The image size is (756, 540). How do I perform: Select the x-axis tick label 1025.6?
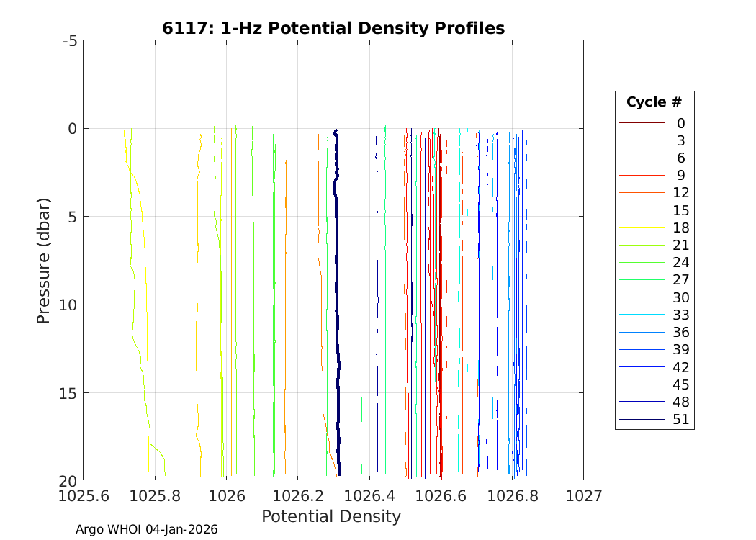click(x=84, y=495)
